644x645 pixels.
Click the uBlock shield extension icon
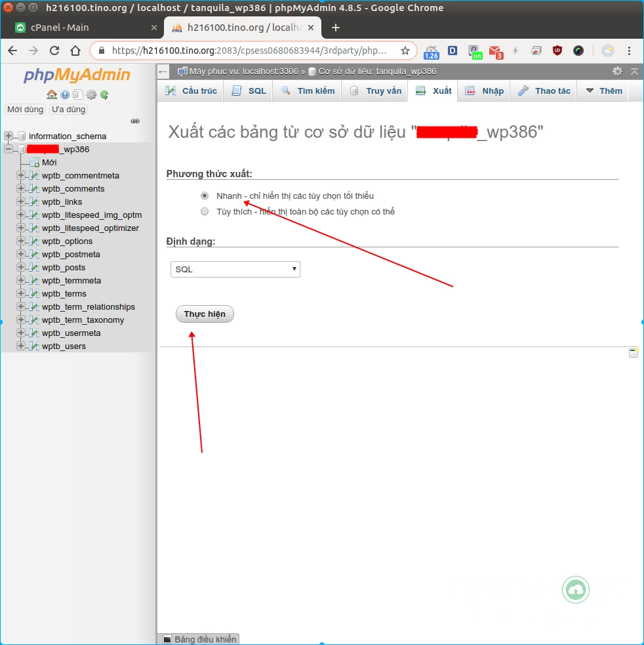click(x=557, y=51)
